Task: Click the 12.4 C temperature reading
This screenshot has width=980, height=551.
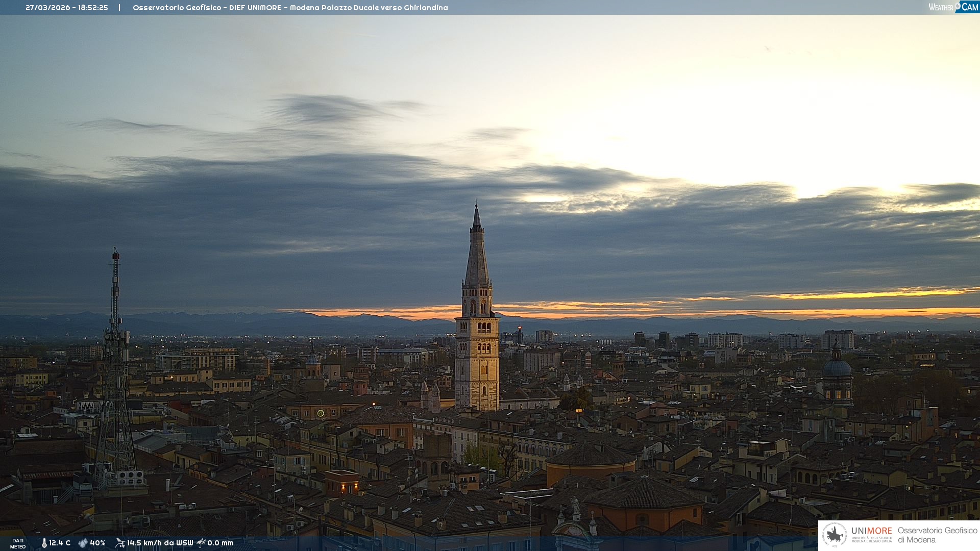Action: point(60,543)
